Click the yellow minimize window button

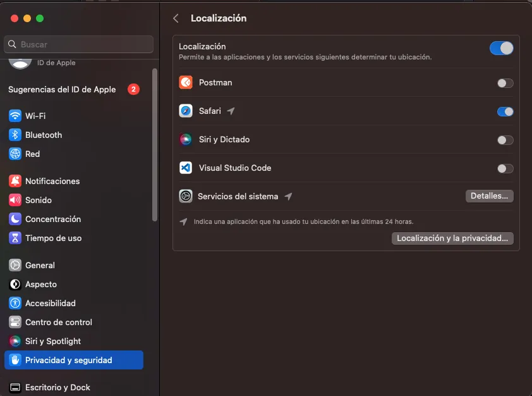(x=27, y=18)
